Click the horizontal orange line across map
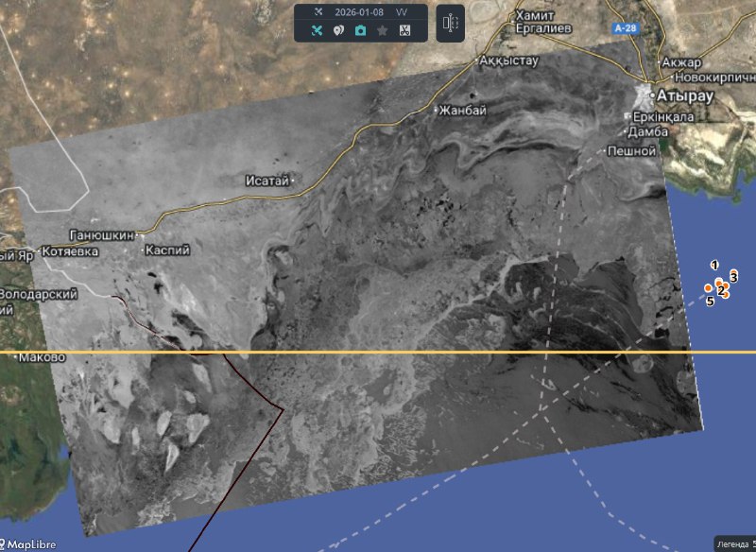Screen dimensions: 756x552 click(378, 353)
